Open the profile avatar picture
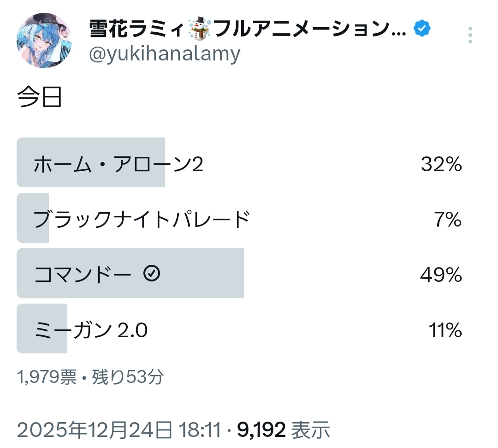Viewport: 498px width, 448px height. pyautogui.click(x=44, y=41)
